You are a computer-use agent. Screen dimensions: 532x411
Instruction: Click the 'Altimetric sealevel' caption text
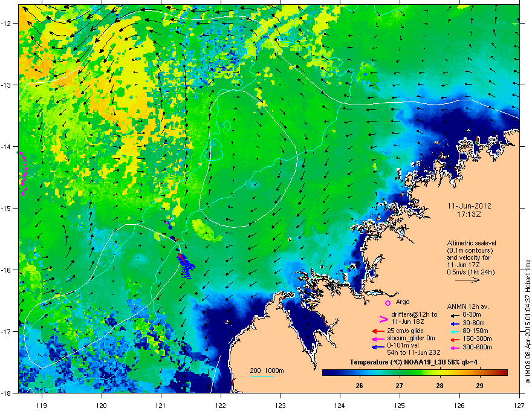[472, 243]
